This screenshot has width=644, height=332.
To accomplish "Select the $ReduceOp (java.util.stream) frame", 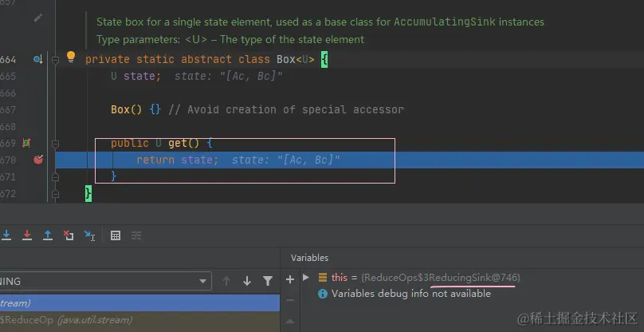I will [139, 320].
